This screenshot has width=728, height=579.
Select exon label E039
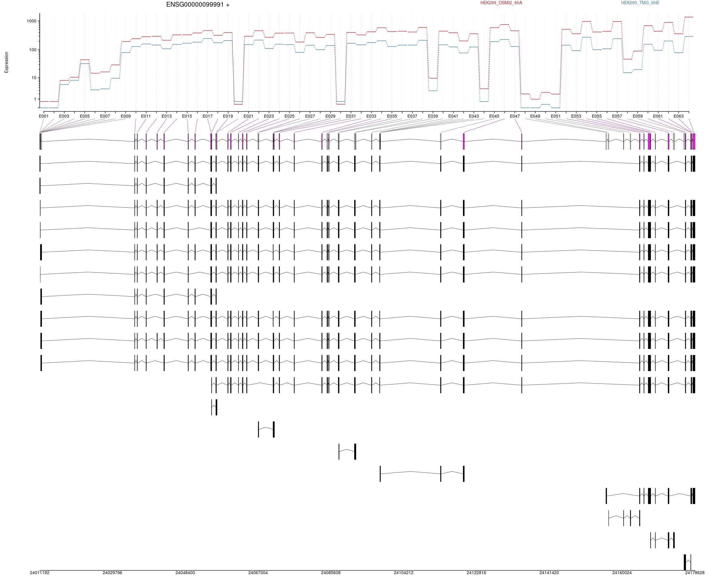point(433,116)
